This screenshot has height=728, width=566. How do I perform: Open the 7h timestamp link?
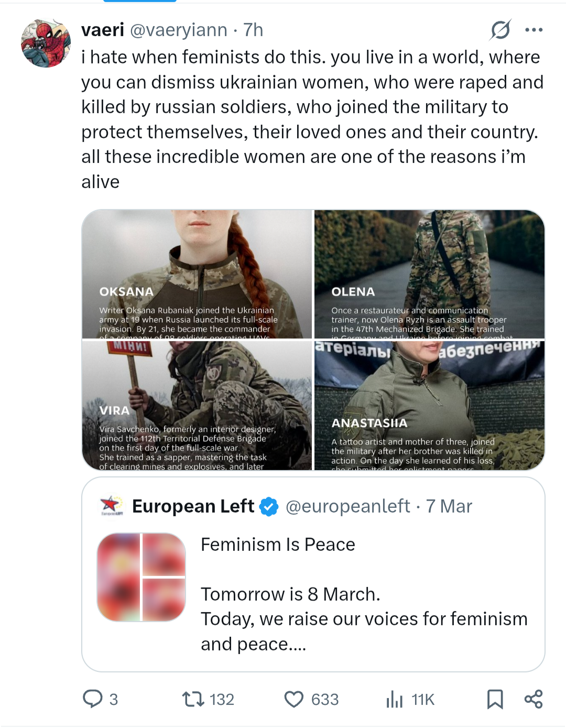(x=253, y=30)
